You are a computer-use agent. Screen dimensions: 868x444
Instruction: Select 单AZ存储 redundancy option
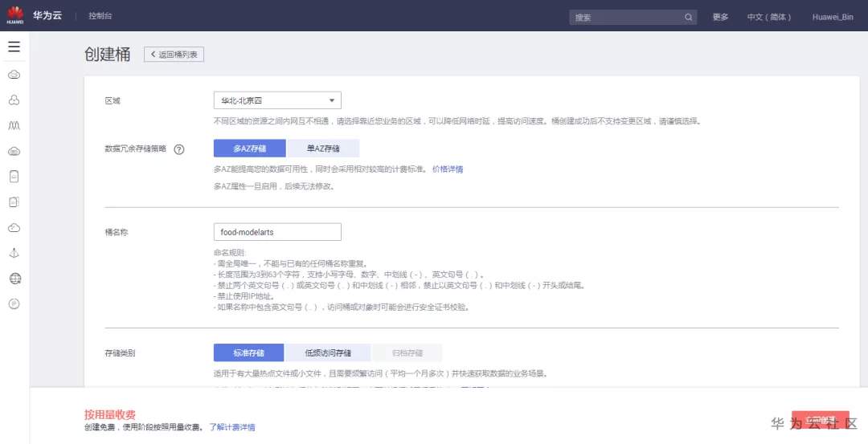point(323,149)
